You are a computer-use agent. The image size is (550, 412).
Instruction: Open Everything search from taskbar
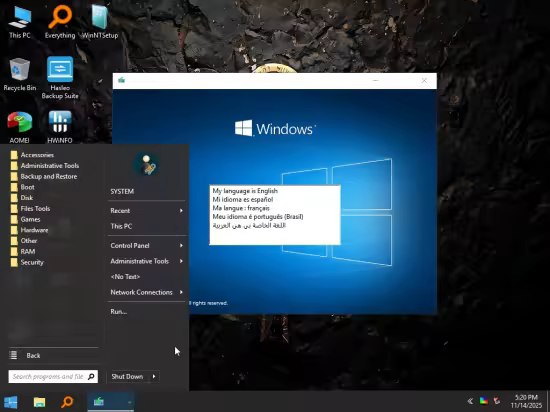(x=67, y=402)
